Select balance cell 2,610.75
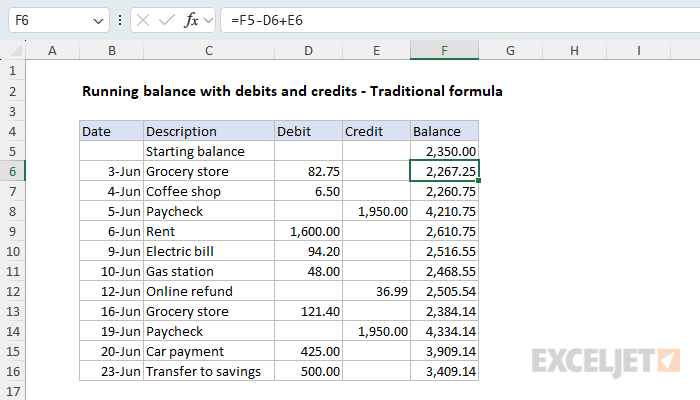Screen dimensions: 700x400 [444, 231]
